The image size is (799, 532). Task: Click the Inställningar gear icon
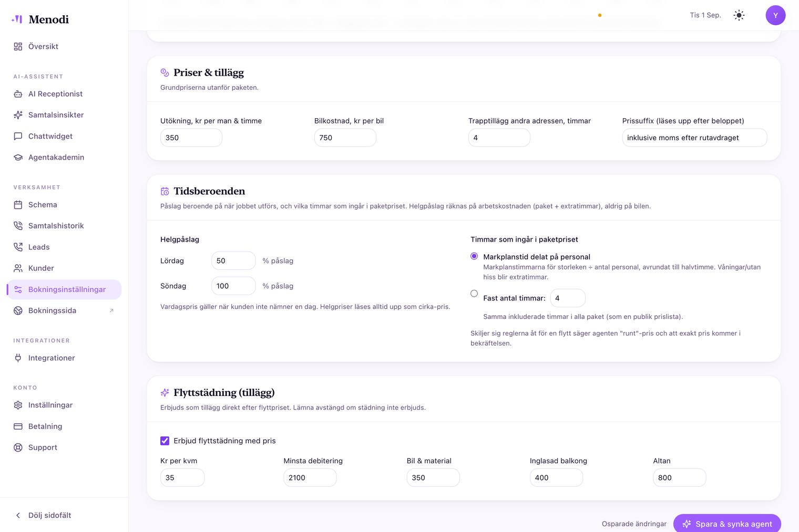click(x=18, y=405)
